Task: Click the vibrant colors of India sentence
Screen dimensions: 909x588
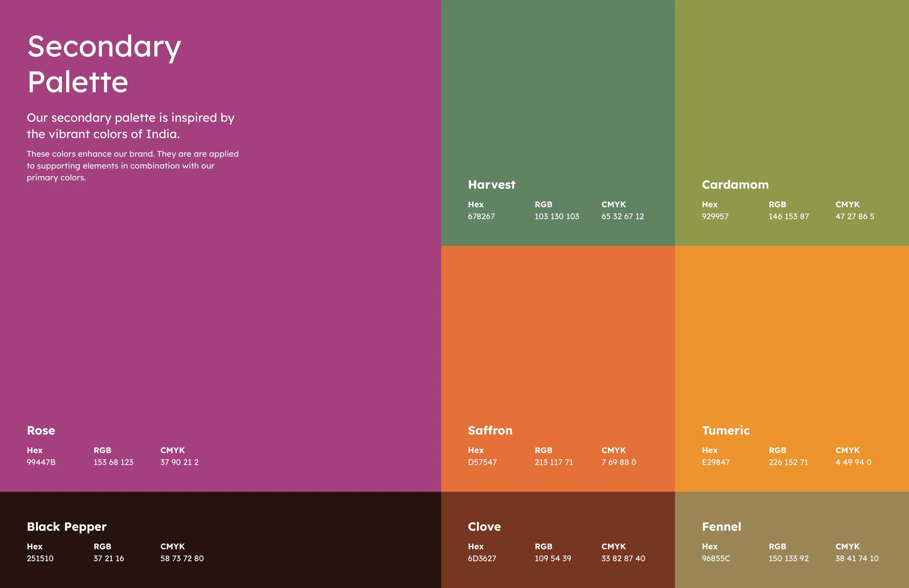Action: 131,126
